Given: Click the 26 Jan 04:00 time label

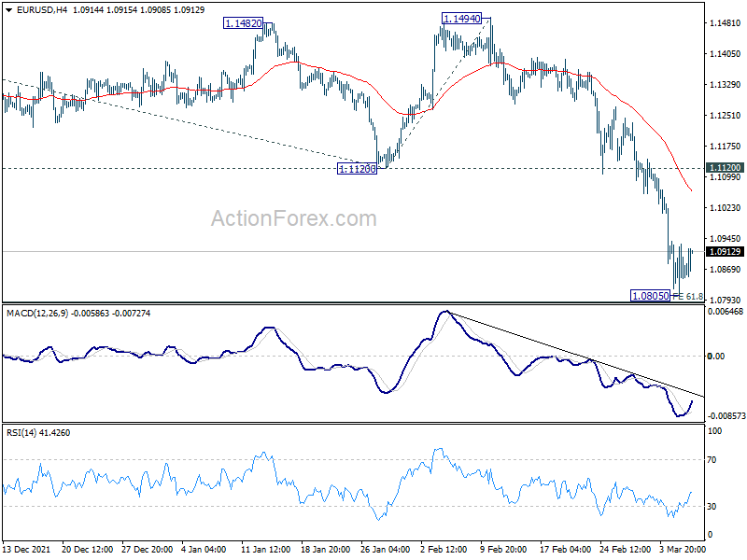Looking at the screenshot, I should (x=385, y=550).
